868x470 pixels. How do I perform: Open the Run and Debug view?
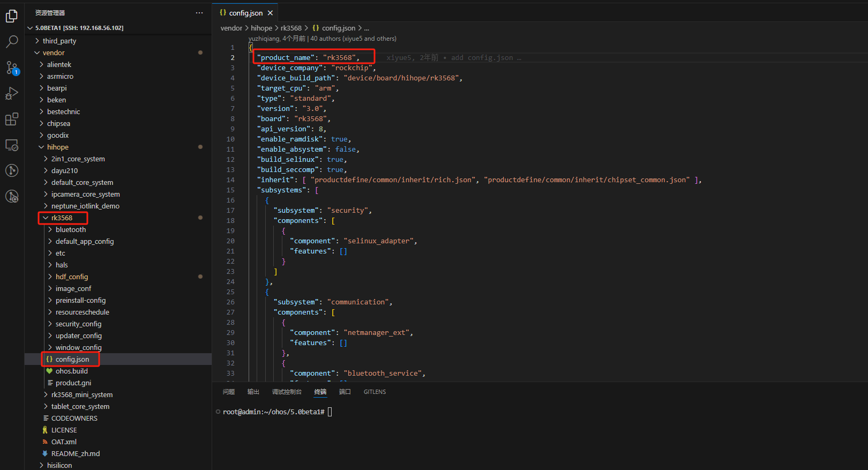click(x=12, y=93)
